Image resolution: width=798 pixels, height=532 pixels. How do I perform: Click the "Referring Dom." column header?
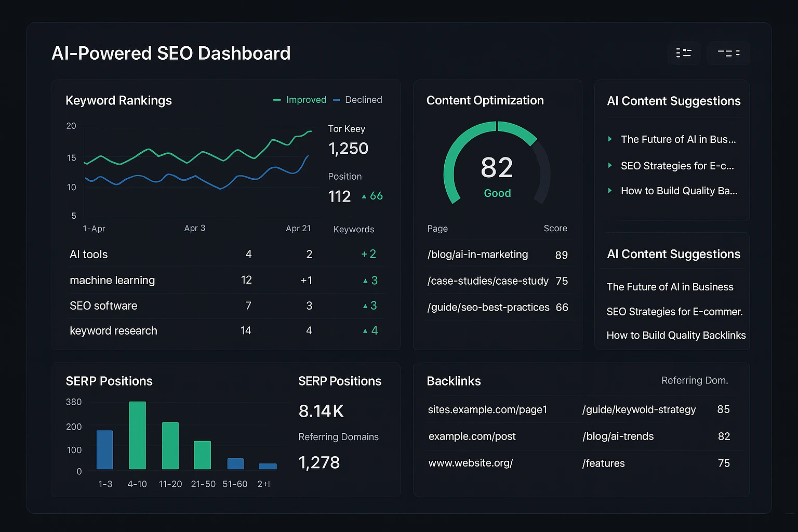pos(695,380)
